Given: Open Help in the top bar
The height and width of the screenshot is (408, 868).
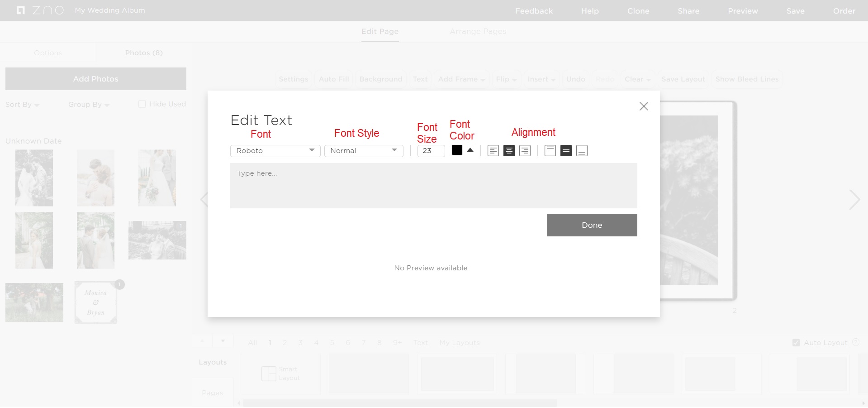Looking at the screenshot, I should [590, 11].
